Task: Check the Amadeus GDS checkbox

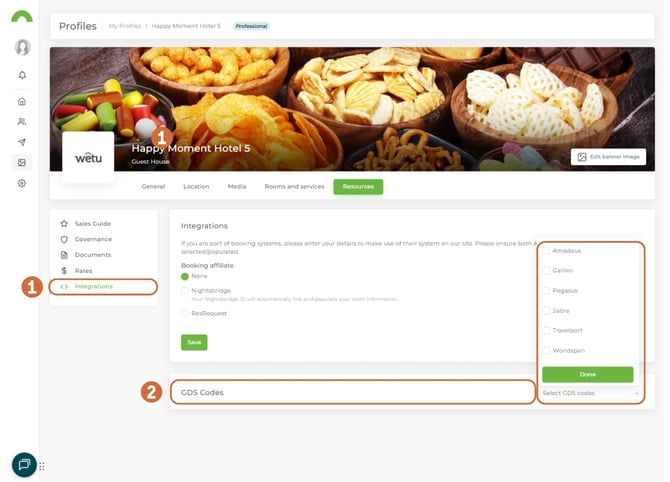Action: coord(546,250)
